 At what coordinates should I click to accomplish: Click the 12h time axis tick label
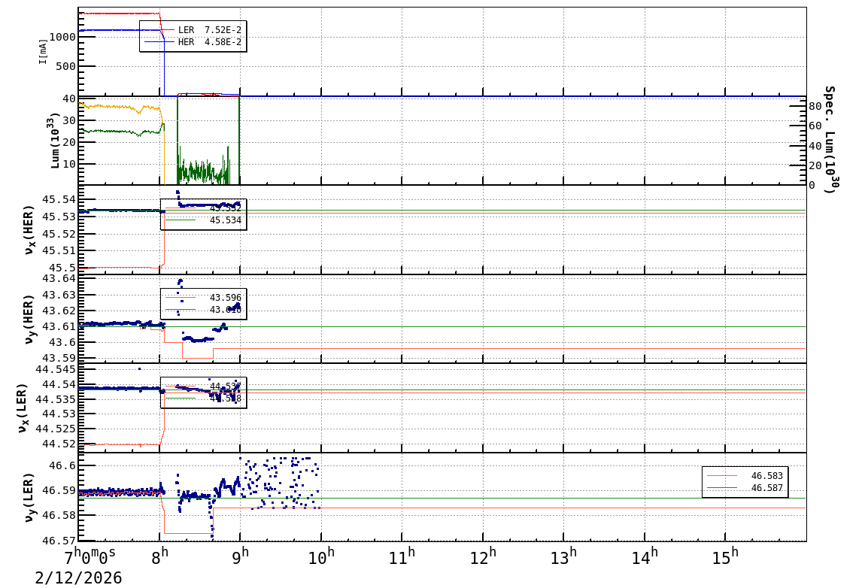(481, 557)
